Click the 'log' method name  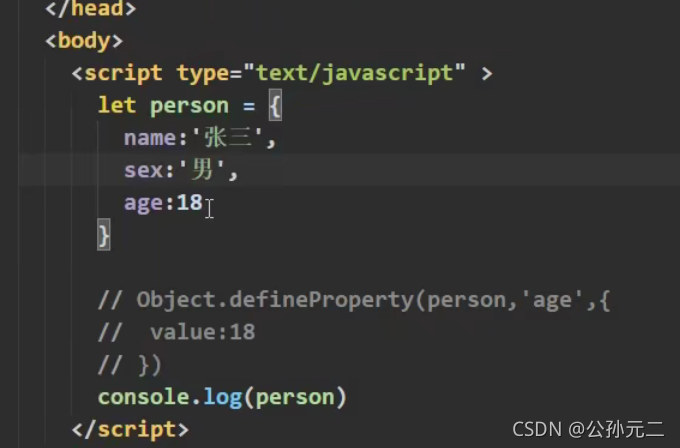pyautogui.click(x=222, y=398)
